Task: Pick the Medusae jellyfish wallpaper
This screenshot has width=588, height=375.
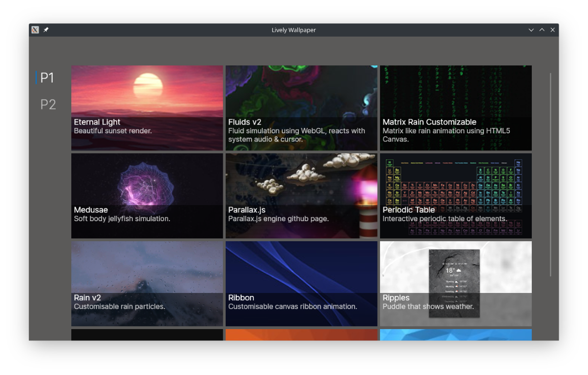Action: (x=147, y=196)
